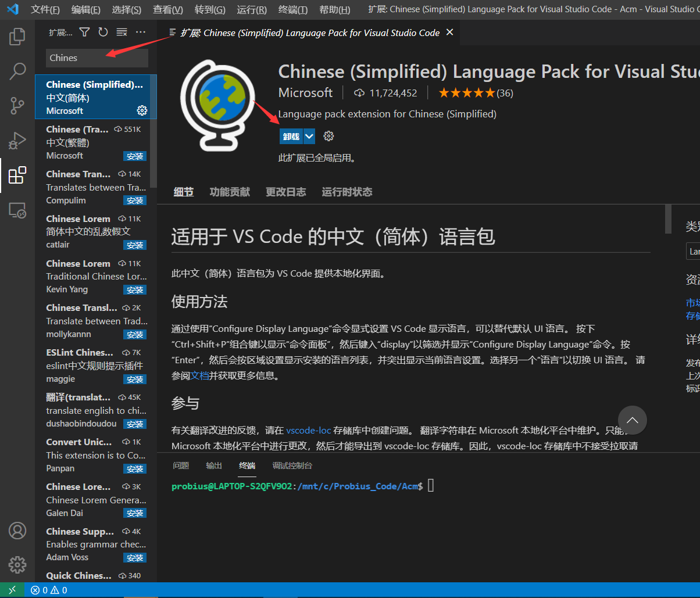700x598 pixels.
Task: Expand the uninstall button dropdown arrow
Action: [309, 137]
